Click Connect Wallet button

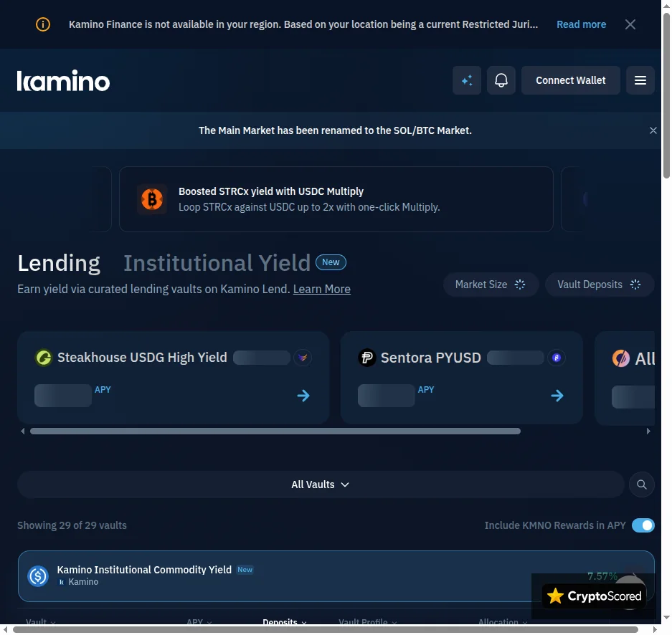point(570,80)
